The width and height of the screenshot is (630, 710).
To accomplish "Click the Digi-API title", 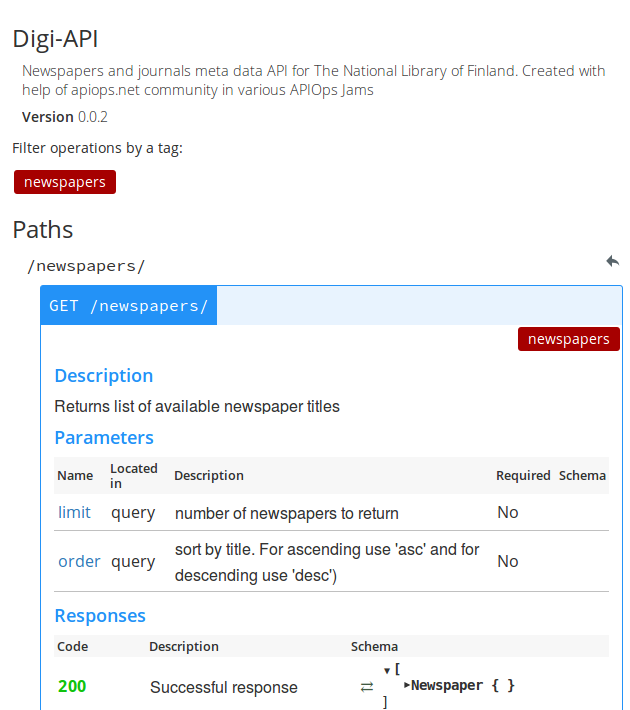I will point(55,39).
